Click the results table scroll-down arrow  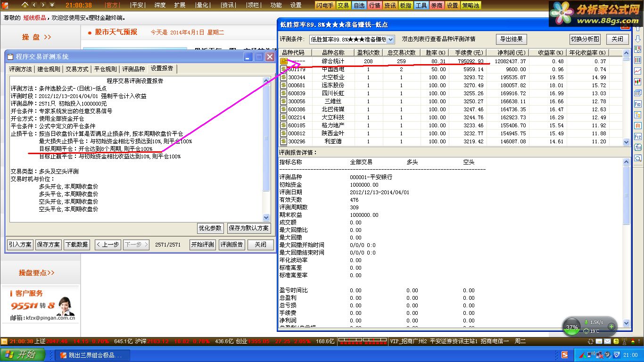click(626, 142)
